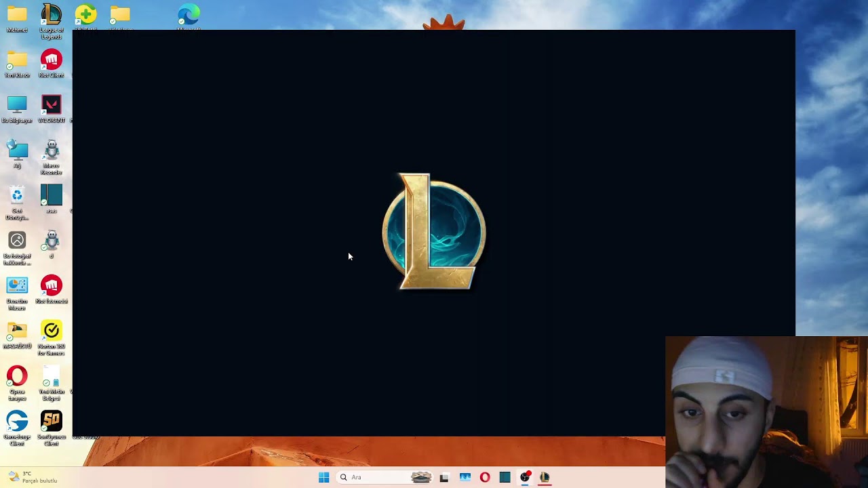Open the robot file named d
Screen dimensions: 868x488
tap(52, 245)
